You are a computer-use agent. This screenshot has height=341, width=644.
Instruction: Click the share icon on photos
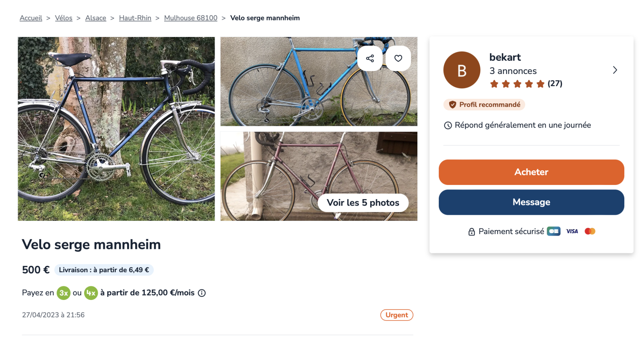coord(370,58)
